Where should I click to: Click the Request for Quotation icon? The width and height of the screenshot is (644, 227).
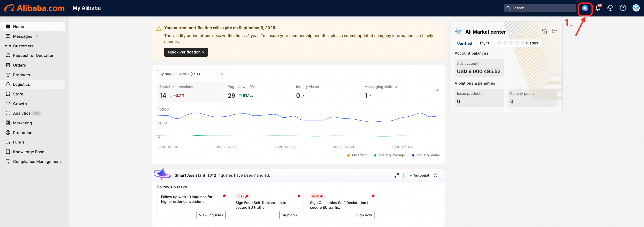[x=8, y=55]
